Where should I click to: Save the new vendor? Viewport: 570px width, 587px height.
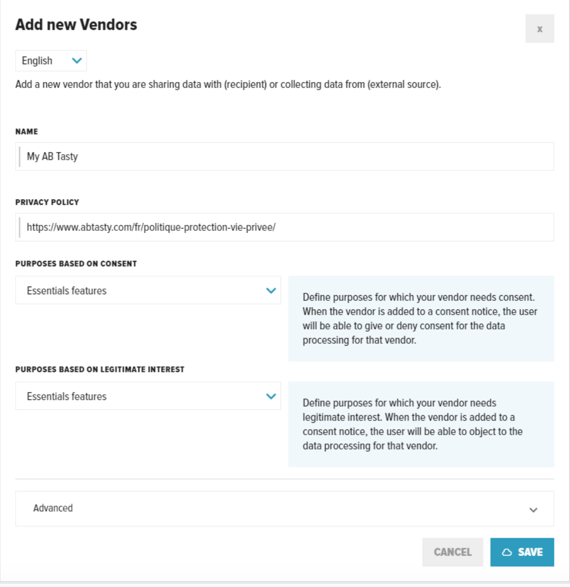(522, 552)
